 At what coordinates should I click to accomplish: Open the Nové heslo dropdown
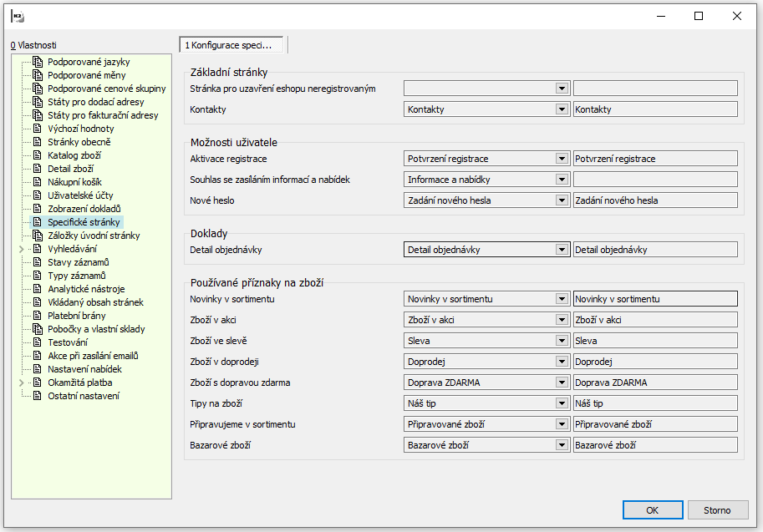pyautogui.click(x=562, y=200)
